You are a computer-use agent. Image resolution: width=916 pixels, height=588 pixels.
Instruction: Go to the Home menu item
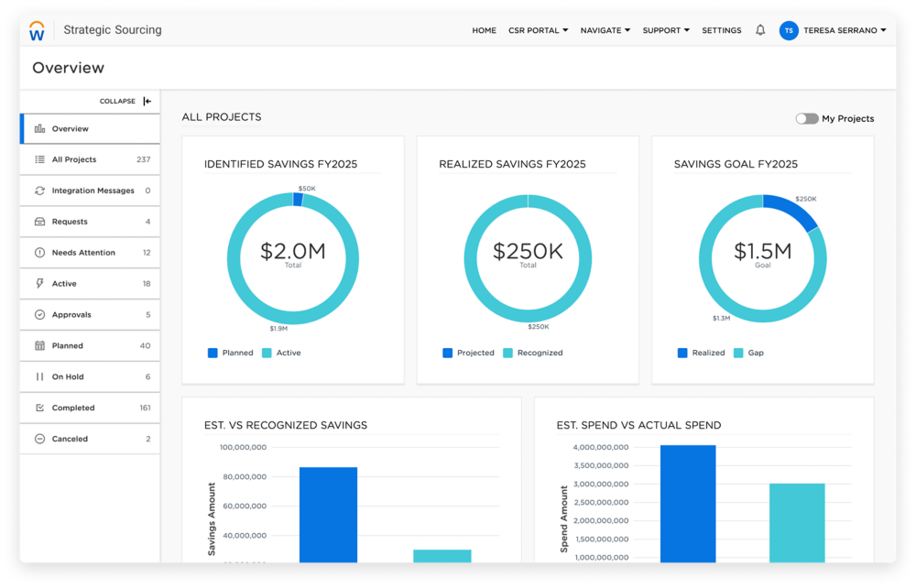484,30
